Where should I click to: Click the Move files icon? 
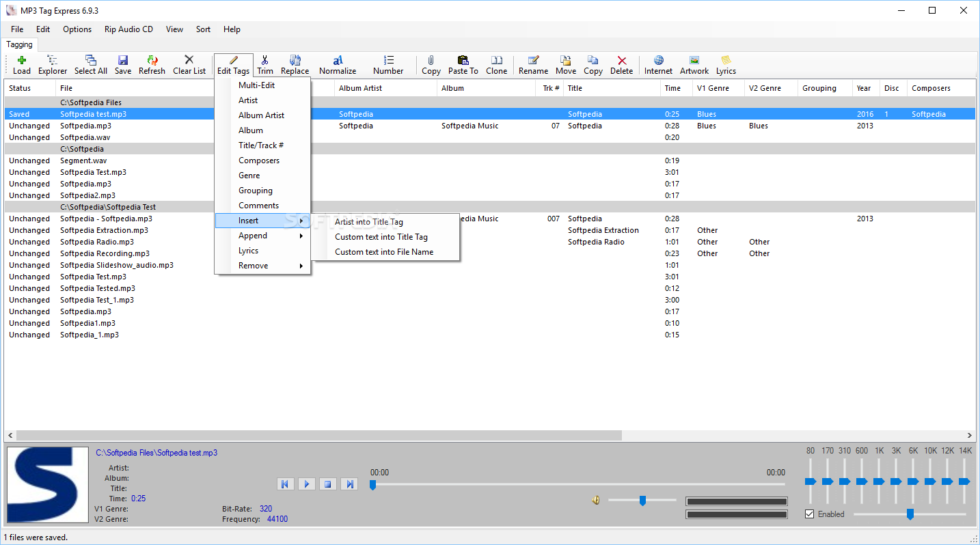click(566, 65)
